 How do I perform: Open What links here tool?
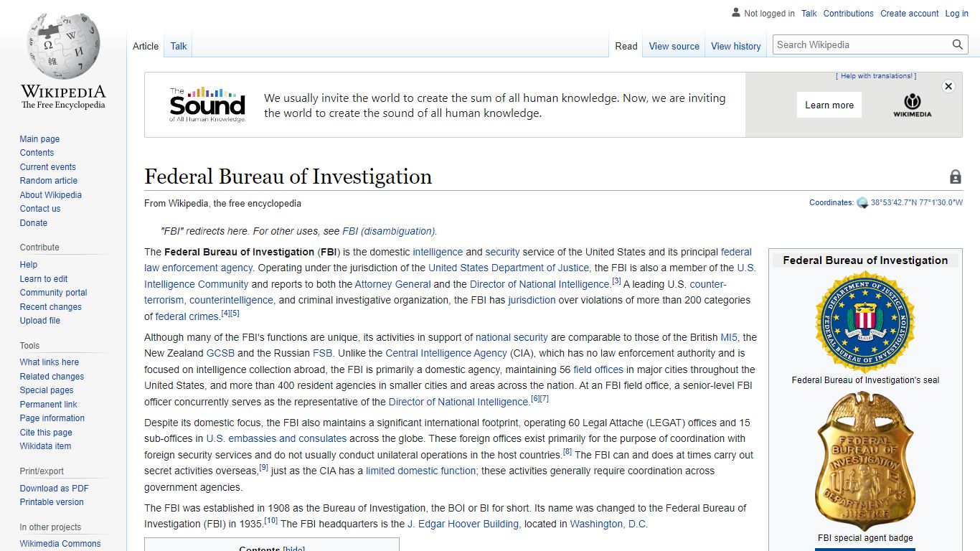(49, 362)
